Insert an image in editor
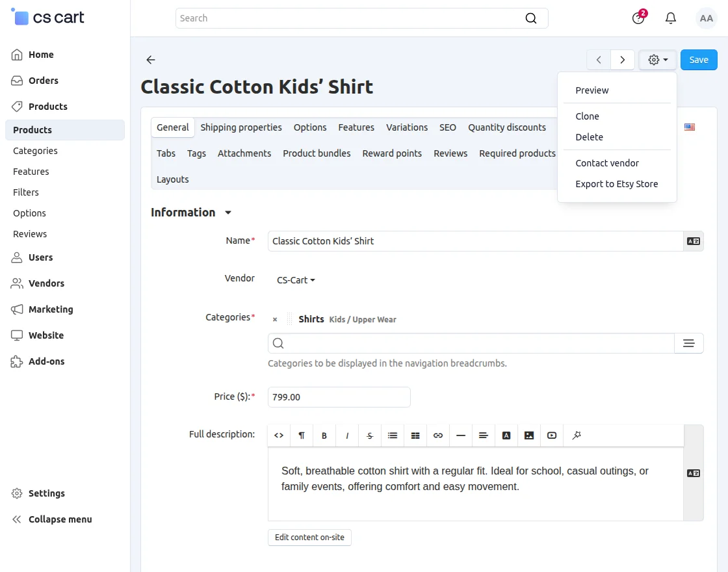Image resolution: width=728 pixels, height=572 pixels. point(529,435)
